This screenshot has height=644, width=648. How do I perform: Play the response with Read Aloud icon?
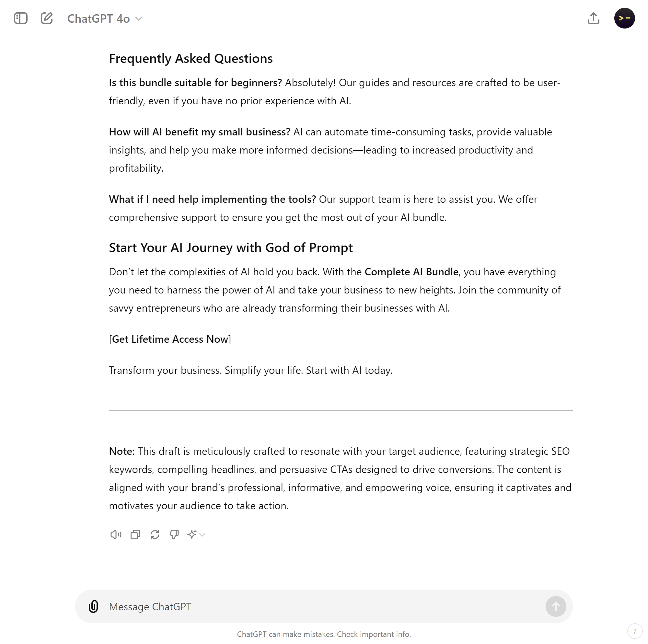(x=116, y=534)
